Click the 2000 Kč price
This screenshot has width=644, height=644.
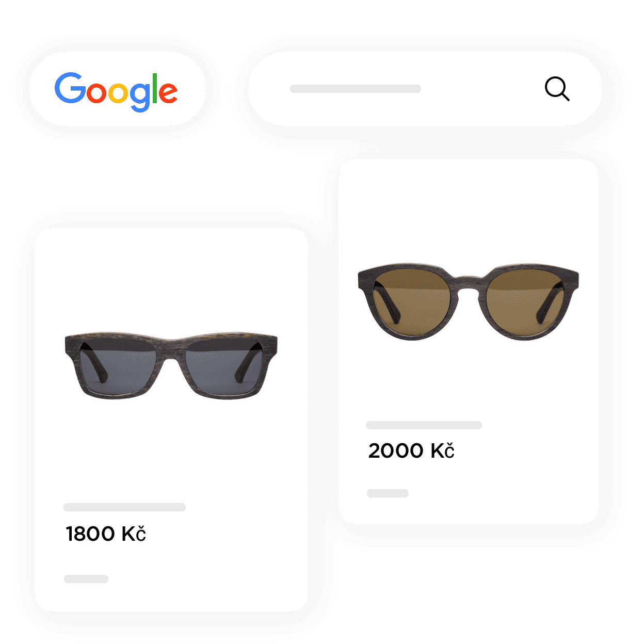[411, 450]
